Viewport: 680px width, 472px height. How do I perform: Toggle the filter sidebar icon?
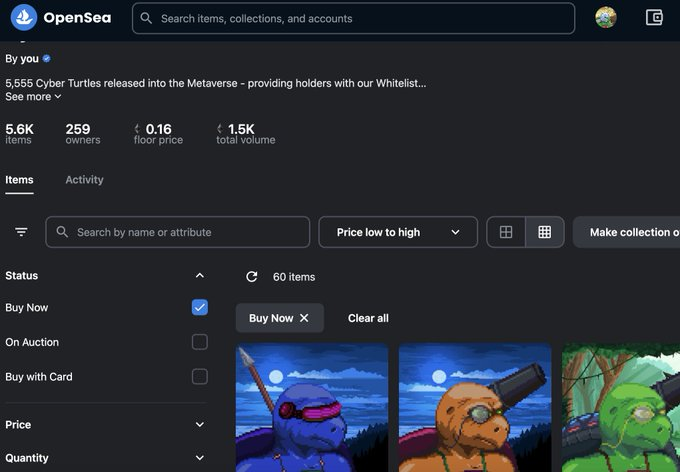(21, 232)
